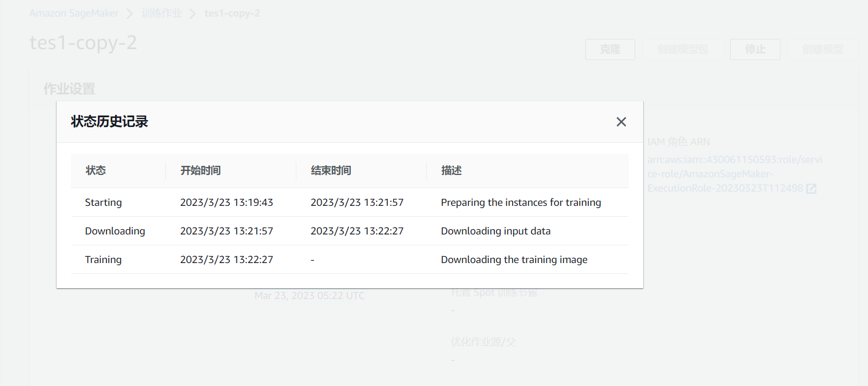Close the status history dialog
Viewport: 868px width, 386px height.
pos(621,122)
